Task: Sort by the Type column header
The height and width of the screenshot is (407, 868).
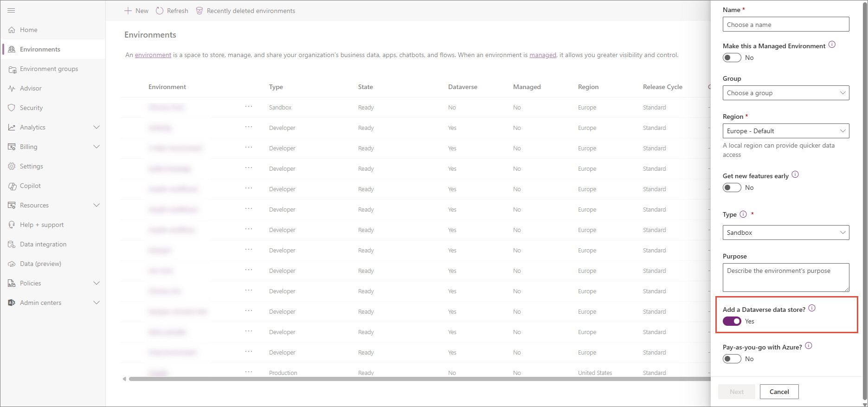Action: click(x=276, y=87)
